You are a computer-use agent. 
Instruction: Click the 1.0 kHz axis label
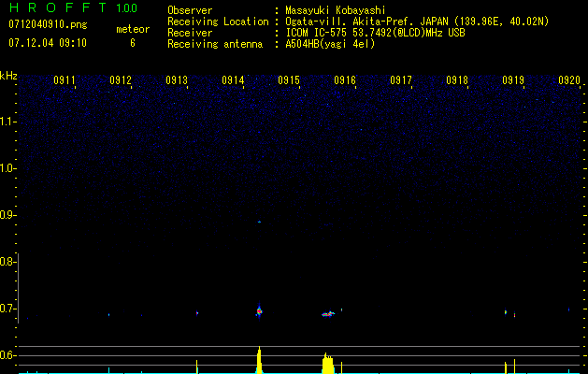point(7,168)
